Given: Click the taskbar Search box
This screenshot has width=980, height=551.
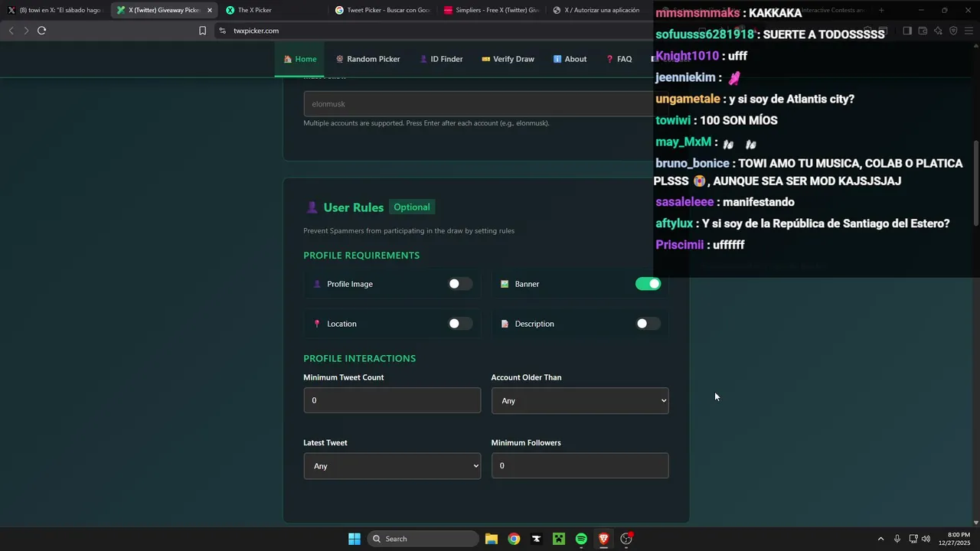Looking at the screenshot, I should [423, 539].
